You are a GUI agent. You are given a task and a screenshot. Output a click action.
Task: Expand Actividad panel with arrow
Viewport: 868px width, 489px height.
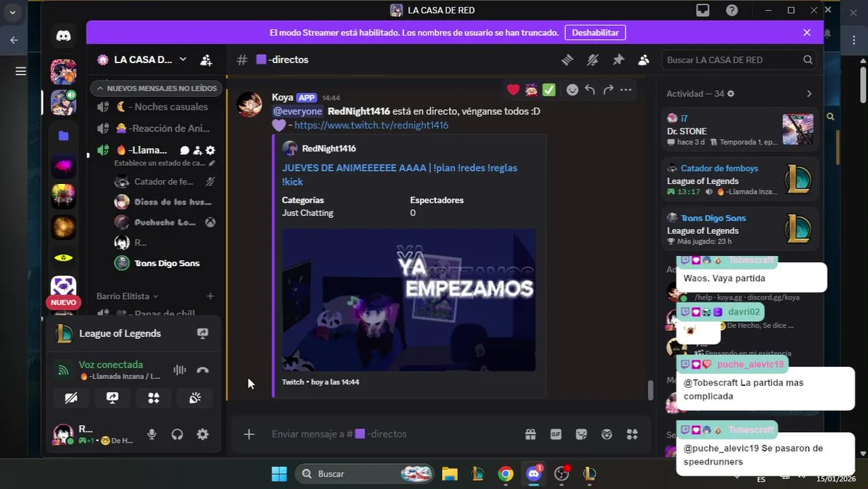[809, 94]
